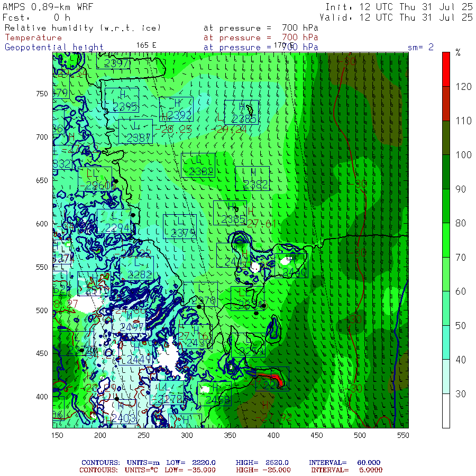
Task: Pick the olive 100-110 color bar segment
Action: click(x=446, y=138)
